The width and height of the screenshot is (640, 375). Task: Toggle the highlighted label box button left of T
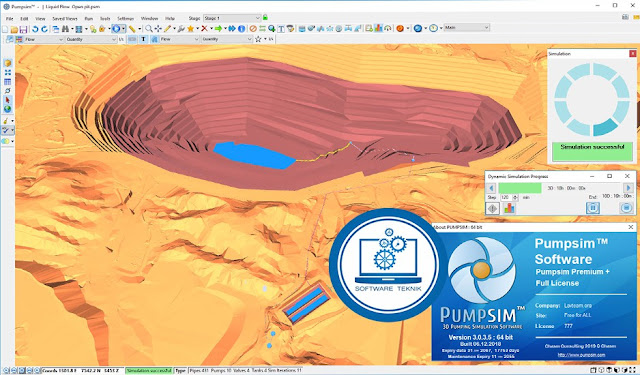132,39
